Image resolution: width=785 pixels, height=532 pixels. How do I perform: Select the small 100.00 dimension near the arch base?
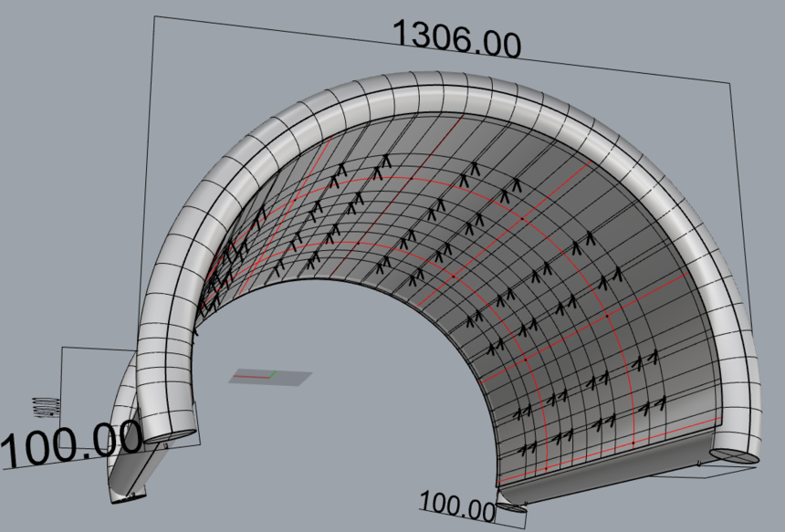pyautogui.click(x=455, y=504)
